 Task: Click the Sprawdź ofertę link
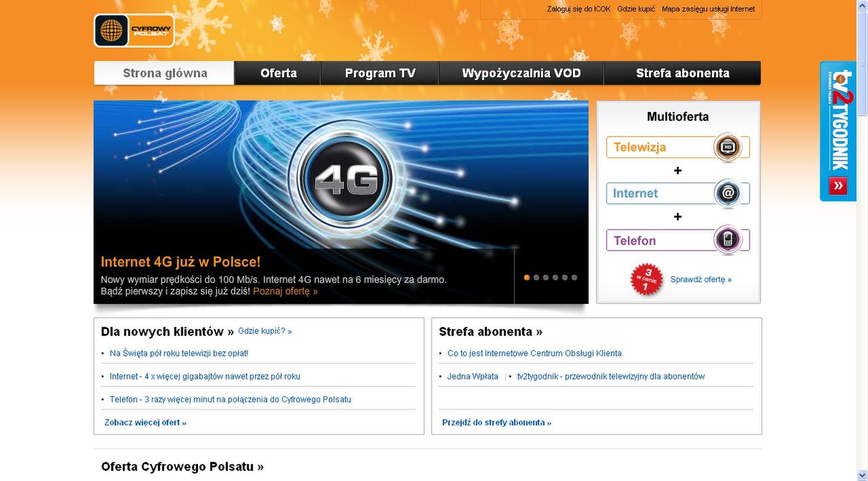click(701, 280)
